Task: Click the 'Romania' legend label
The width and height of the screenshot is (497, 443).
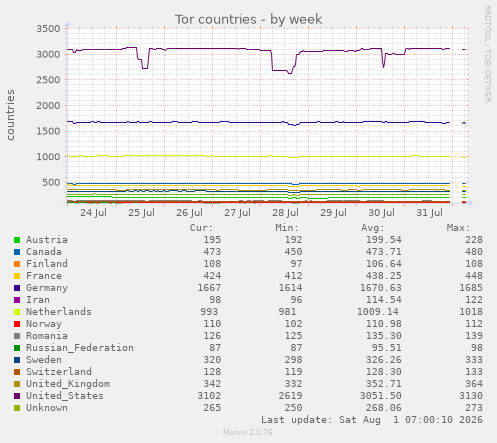Action: (x=47, y=336)
